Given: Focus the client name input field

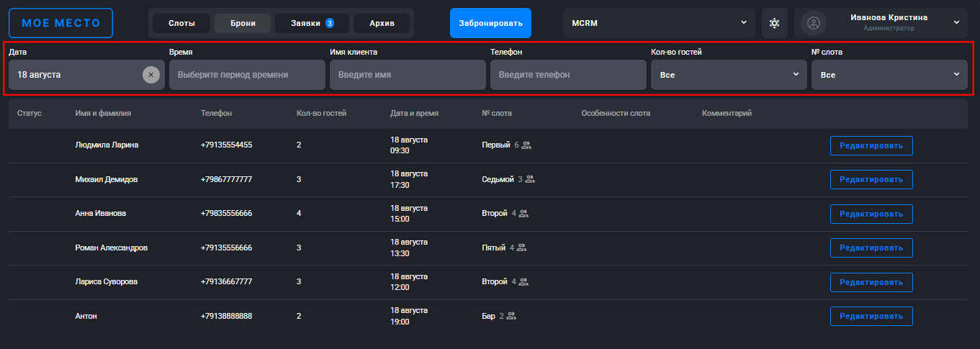Looking at the screenshot, I should click(408, 75).
